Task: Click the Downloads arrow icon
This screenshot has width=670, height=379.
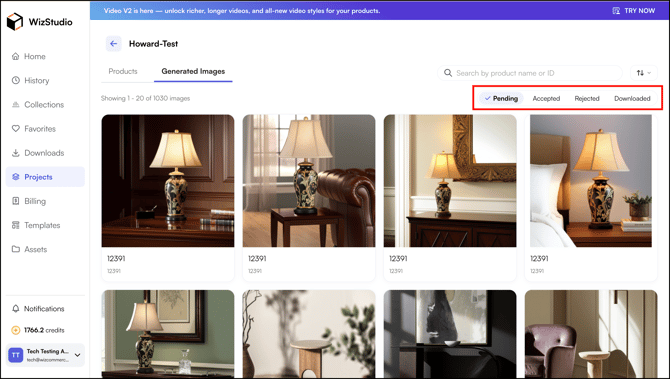Action: [16, 153]
